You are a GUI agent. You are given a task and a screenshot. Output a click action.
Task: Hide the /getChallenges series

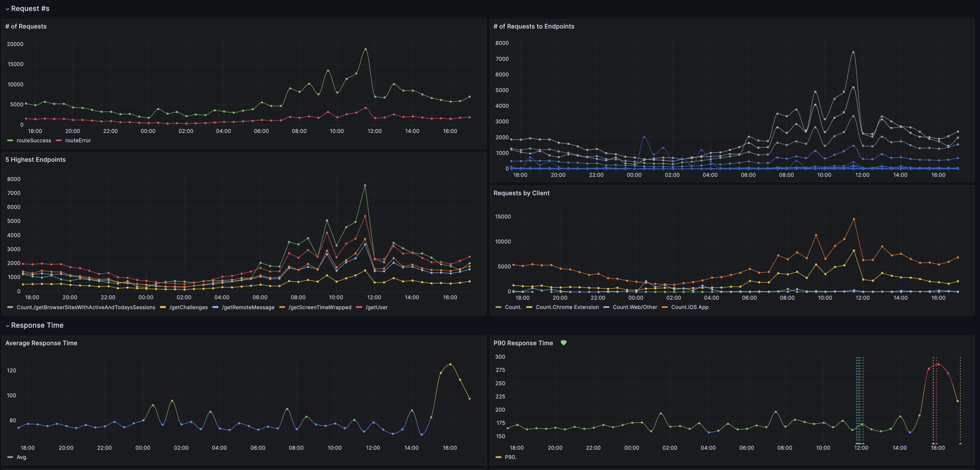coord(189,307)
